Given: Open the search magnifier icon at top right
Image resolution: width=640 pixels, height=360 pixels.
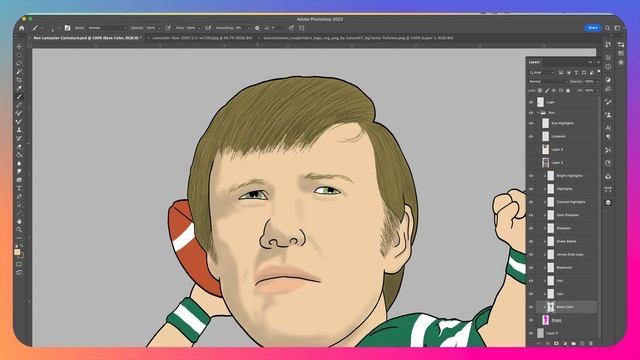Looking at the screenshot, I should (607, 28).
